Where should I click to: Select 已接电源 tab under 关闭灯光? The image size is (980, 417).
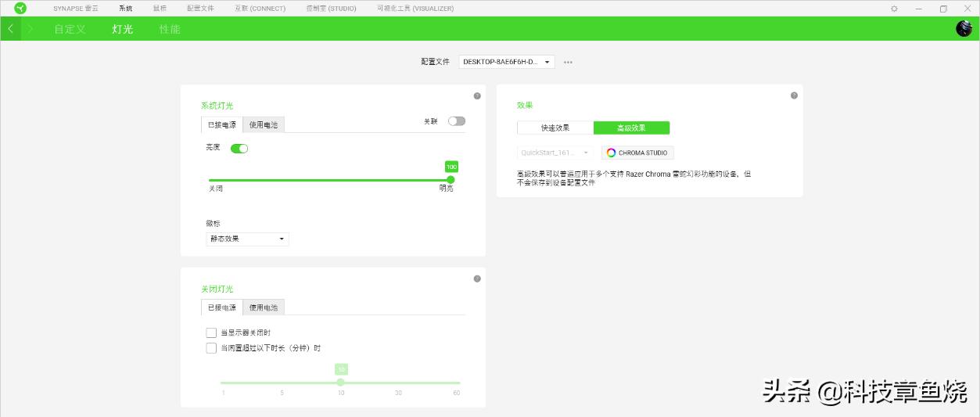pos(221,307)
